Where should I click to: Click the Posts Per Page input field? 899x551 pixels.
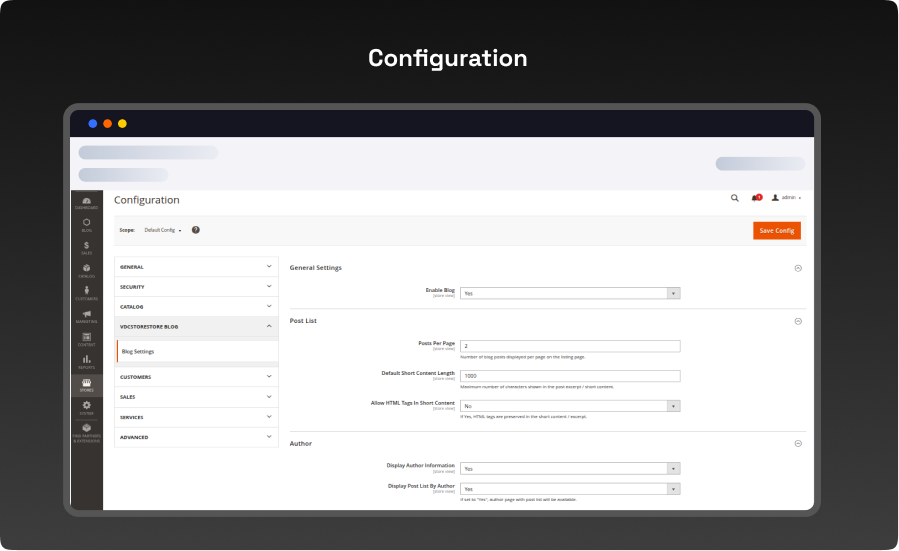(570, 346)
